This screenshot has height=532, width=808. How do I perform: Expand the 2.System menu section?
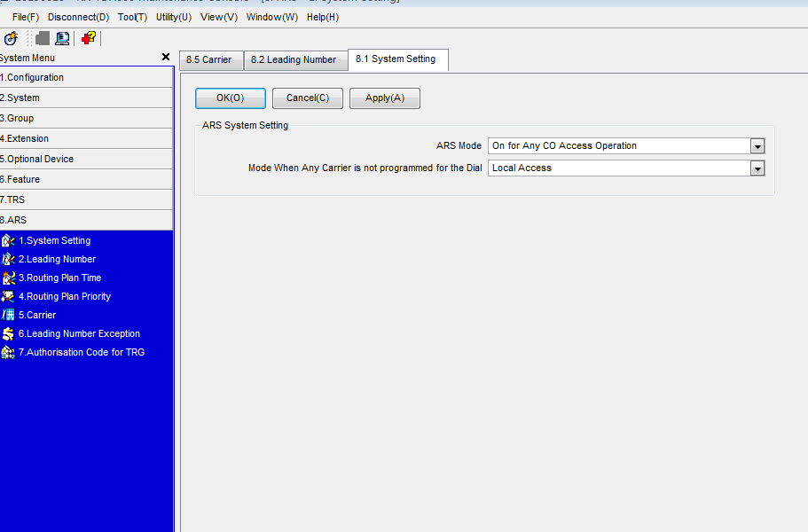click(x=86, y=98)
